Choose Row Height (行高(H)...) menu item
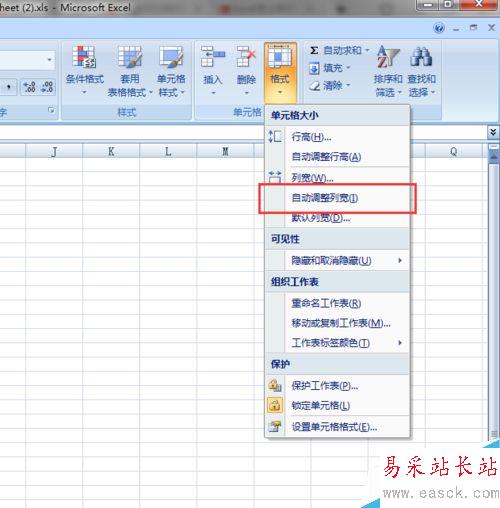This screenshot has height=508, width=500. (x=337, y=137)
